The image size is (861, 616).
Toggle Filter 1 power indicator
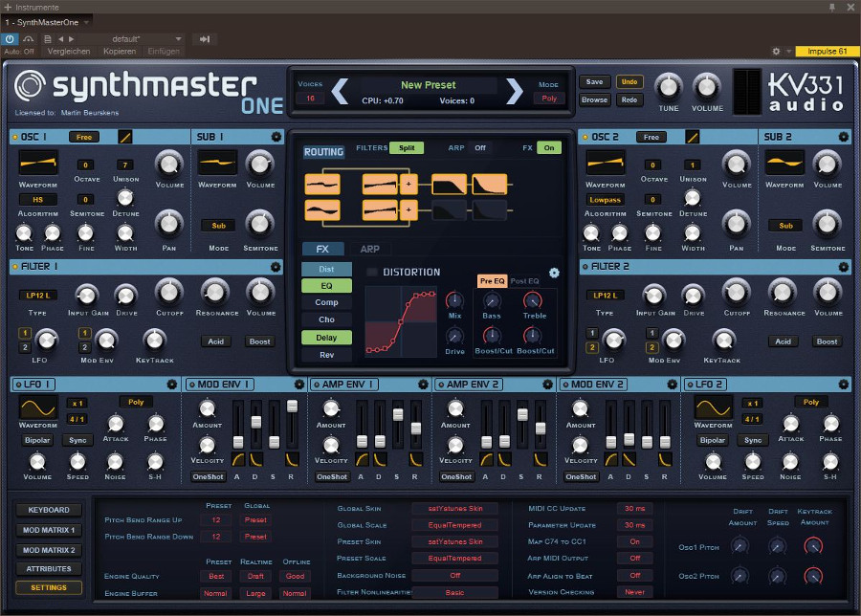pyautogui.click(x=14, y=267)
